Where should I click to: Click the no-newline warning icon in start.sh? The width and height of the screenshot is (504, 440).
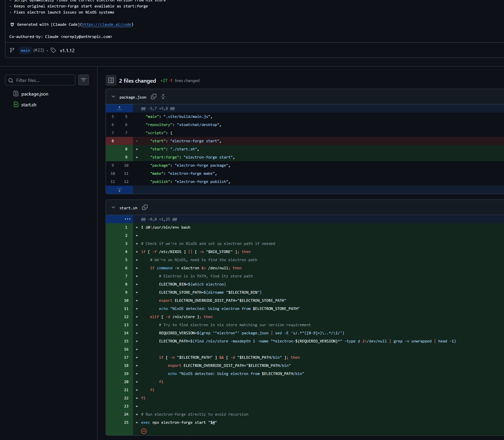tap(144, 431)
